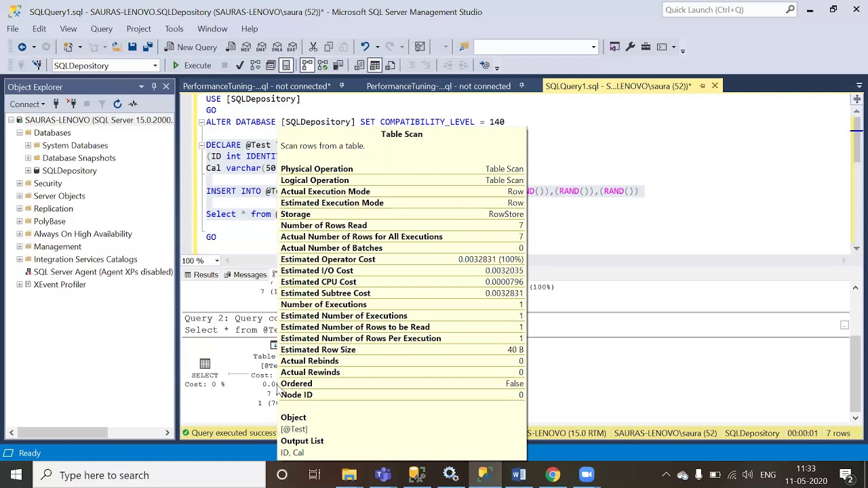
Task: Click the MDX query icon
Action: tap(246, 47)
